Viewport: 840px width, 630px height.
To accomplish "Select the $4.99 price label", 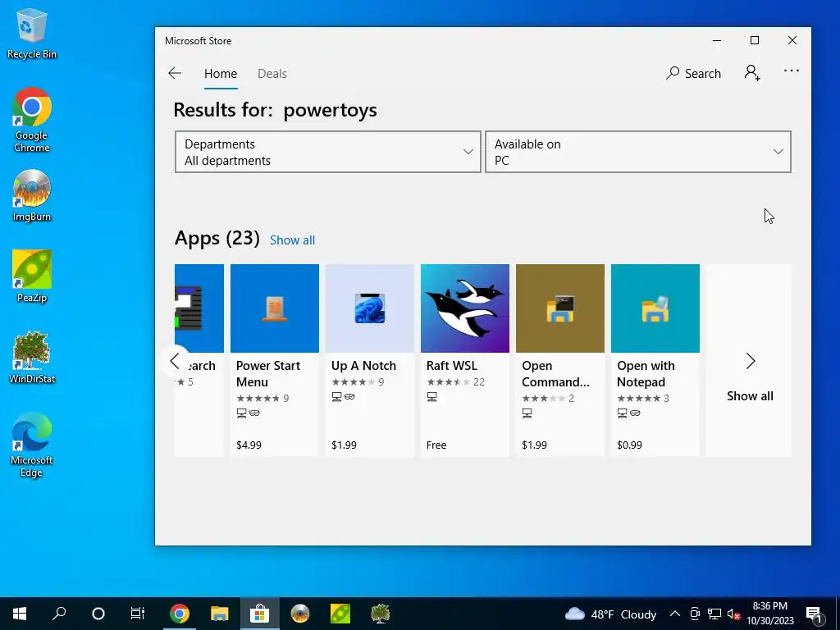I will pos(249,445).
